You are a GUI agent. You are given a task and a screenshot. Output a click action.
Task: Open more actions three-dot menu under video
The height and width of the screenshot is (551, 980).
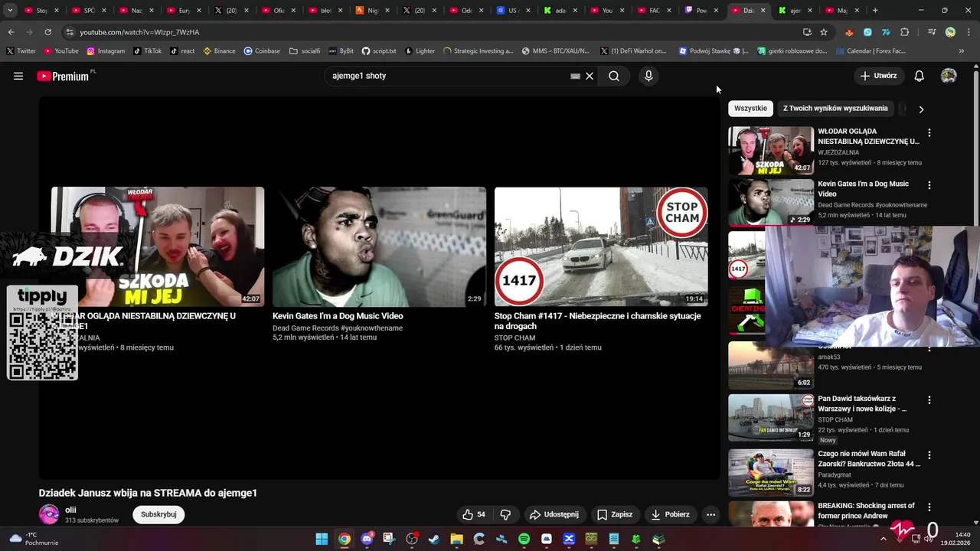click(x=710, y=514)
